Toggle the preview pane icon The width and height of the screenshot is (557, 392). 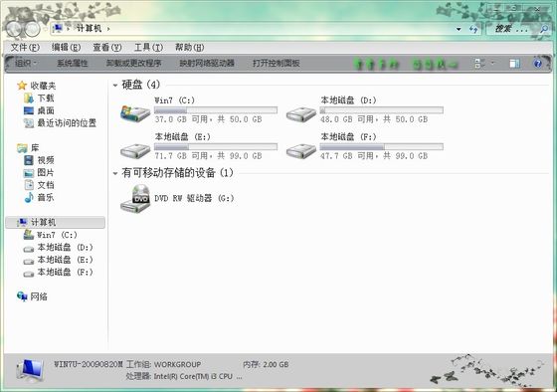[x=514, y=64]
